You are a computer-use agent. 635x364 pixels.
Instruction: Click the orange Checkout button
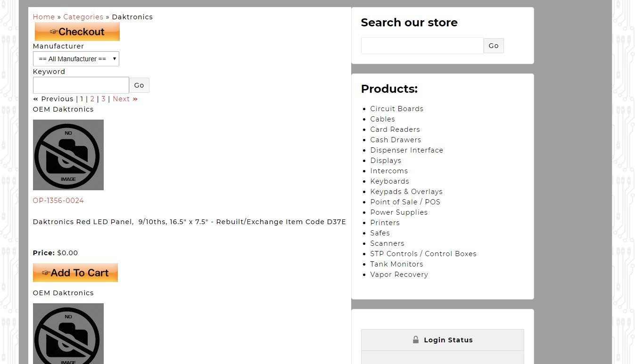77,32
